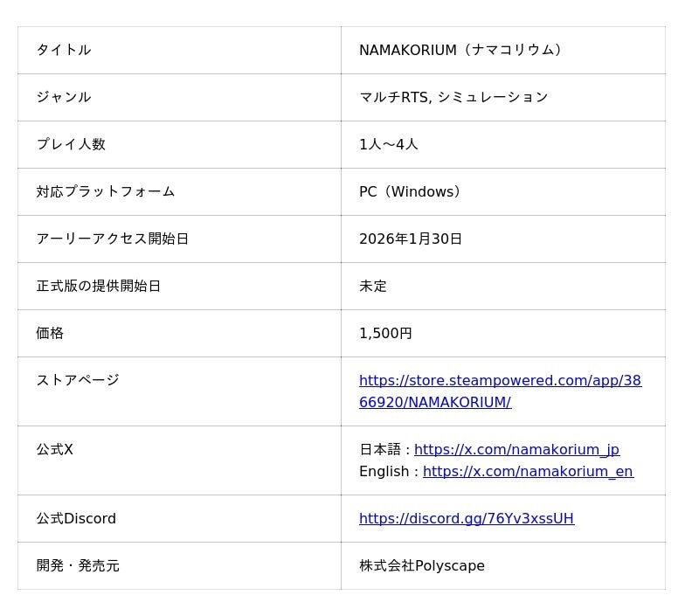
Task: Open the Japanese namakorium_jp X link
Action: point(516,450)
